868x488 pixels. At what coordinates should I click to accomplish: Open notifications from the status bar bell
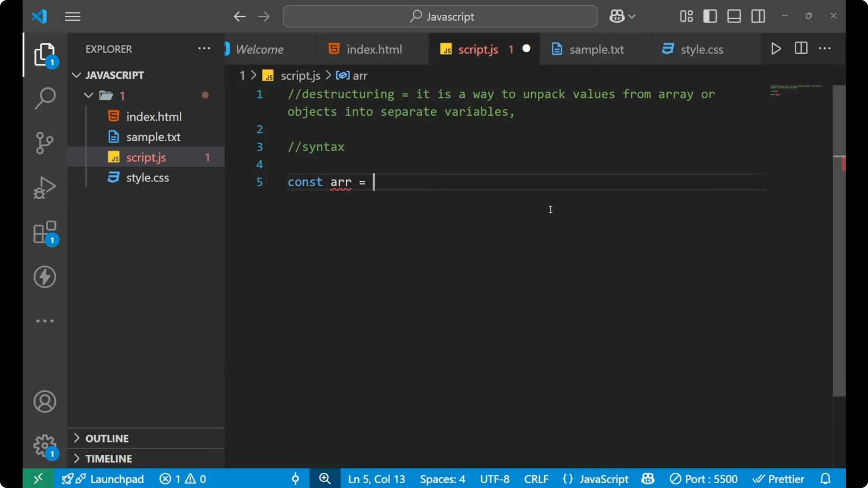826,479
